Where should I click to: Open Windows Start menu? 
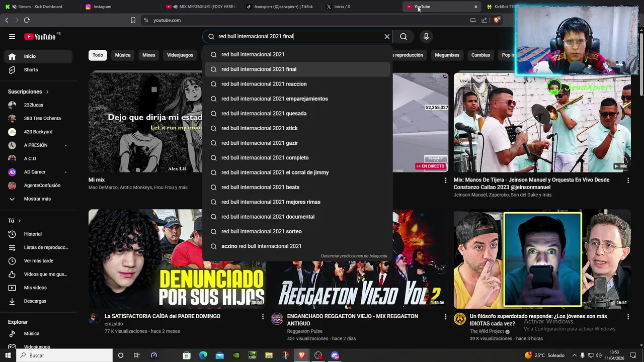(x=8, y=355)
